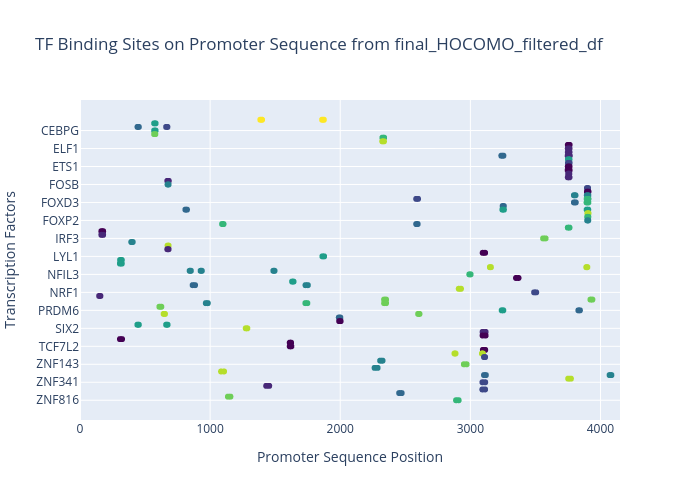Click the yellow-green SIX2 marker near position 1280
Screen dimensions: 700x500
[246, 328]
